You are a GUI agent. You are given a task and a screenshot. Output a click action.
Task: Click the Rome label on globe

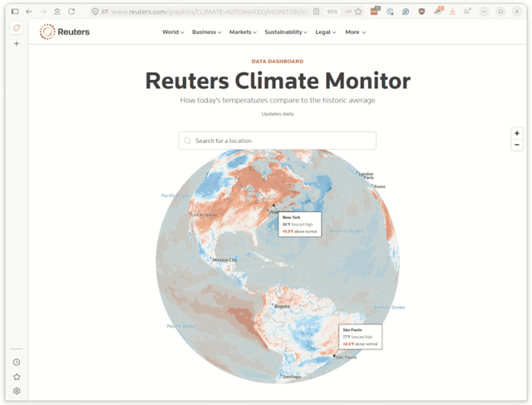pyautogui.click(x=379, y=186)
